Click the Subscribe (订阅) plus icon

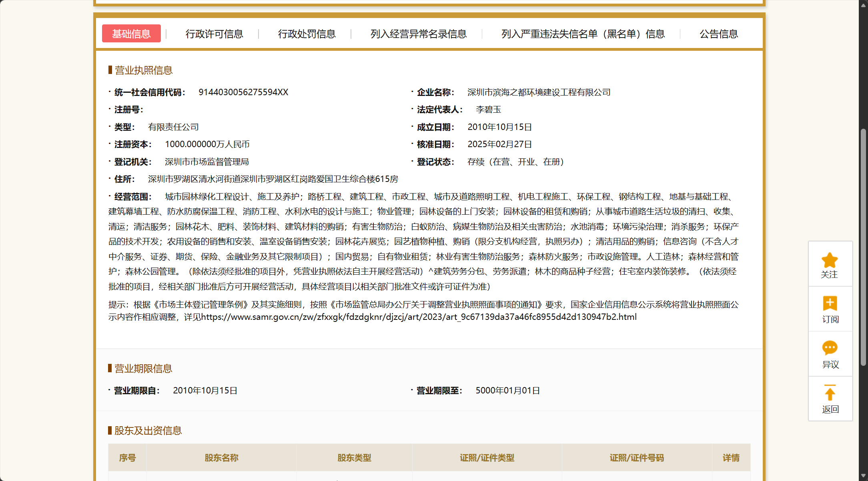point(830,304)
